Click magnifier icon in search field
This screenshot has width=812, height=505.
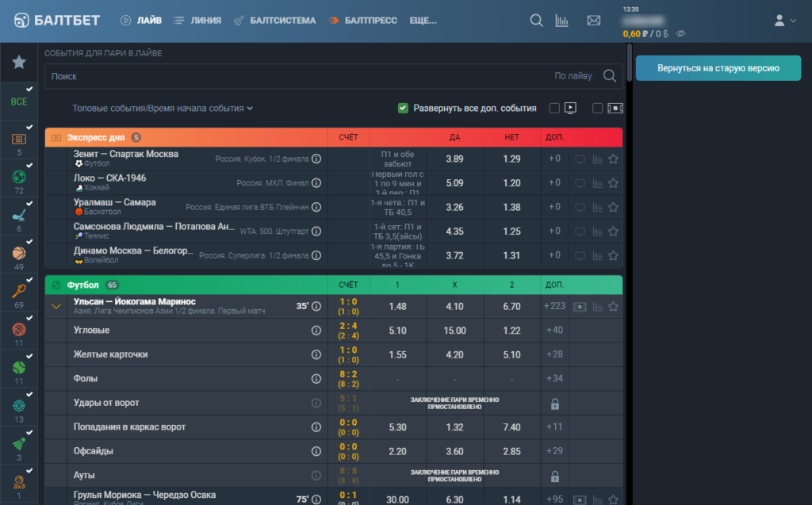click(x=610, y=76)
